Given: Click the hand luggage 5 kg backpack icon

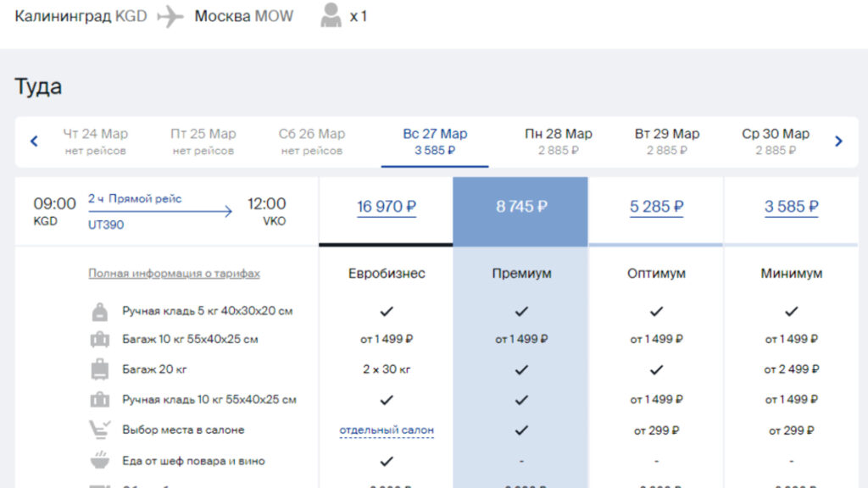Looking at the screenshot, I should pyautogui.click(x=100, y=312).
